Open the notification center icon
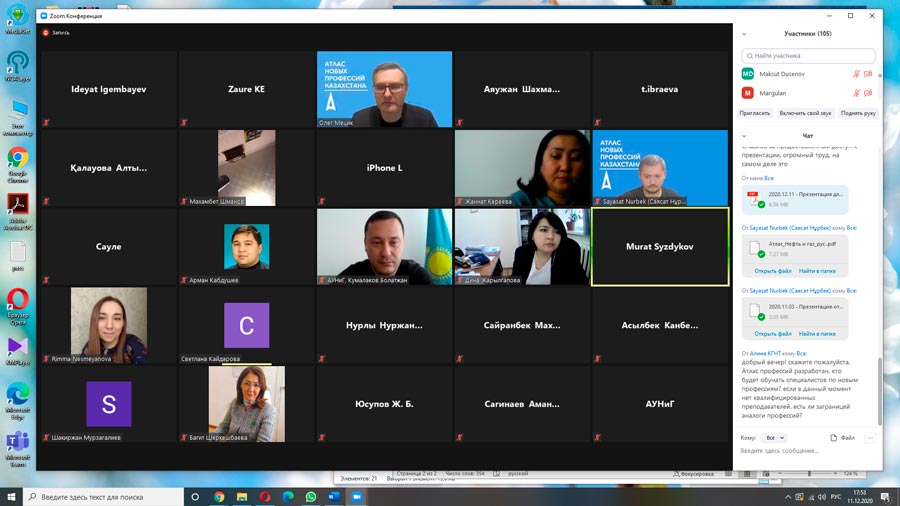 click(x=886, y=497)
